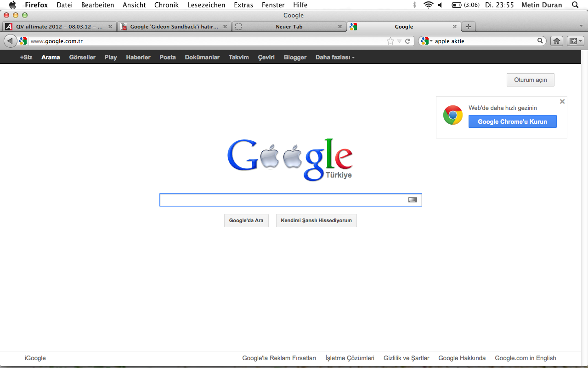Open Spotlight search magnifier icon
The width and height of the screenshot is (588, 368).
pyautogui.click(x=575, y=5)
